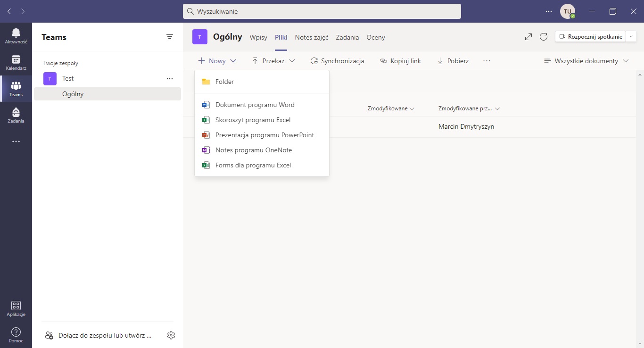Image resolution: width=644 pixels, height=348 pixels.
Task: Open Kalendarz in the left sidebar
Action: (x=16, y=62)
